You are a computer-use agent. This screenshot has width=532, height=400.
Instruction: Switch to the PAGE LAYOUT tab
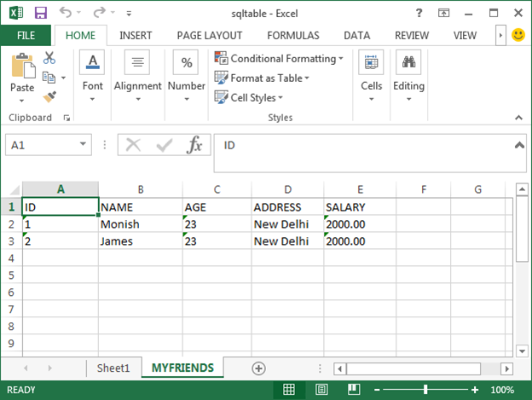(210, 35)
